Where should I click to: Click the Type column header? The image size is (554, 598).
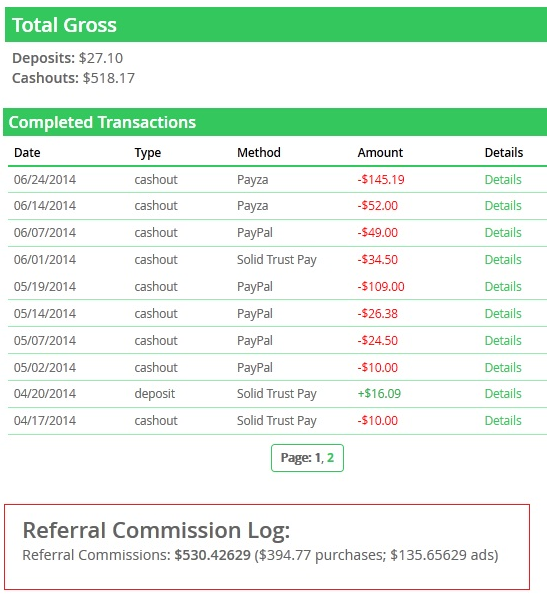[x=148, y=153]
